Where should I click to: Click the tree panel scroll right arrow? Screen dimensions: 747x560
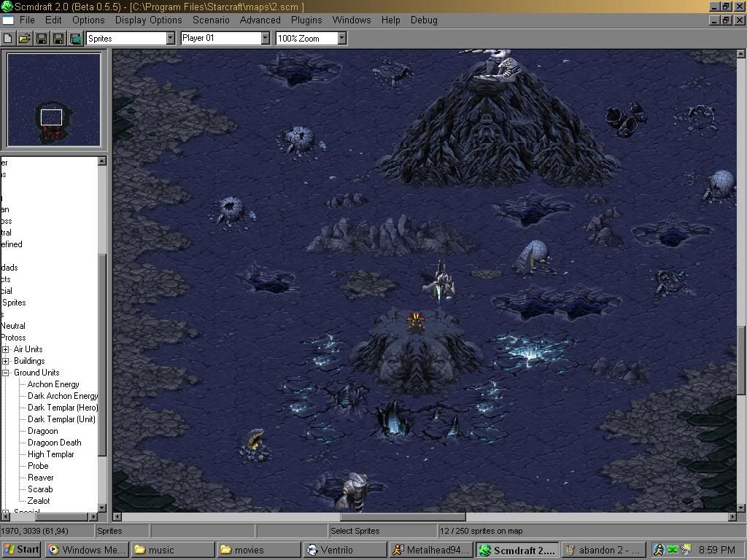(x=93, y=517)
